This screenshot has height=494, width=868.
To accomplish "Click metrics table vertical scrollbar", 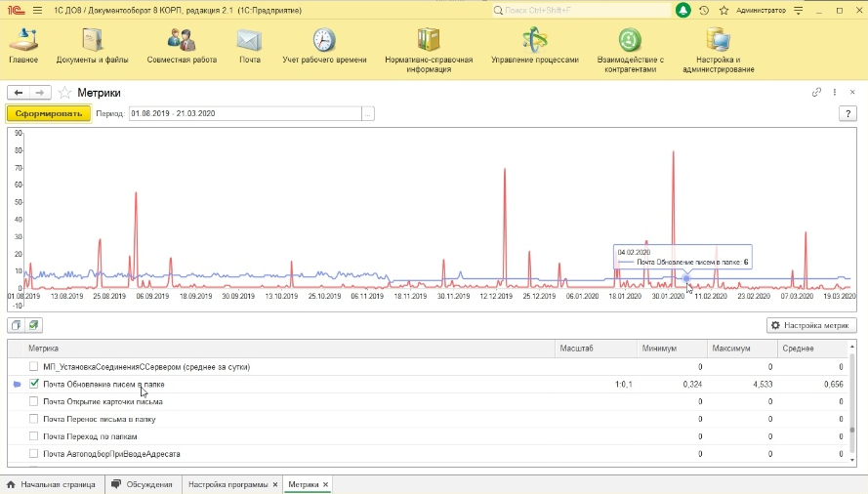I will pos(852,402).
